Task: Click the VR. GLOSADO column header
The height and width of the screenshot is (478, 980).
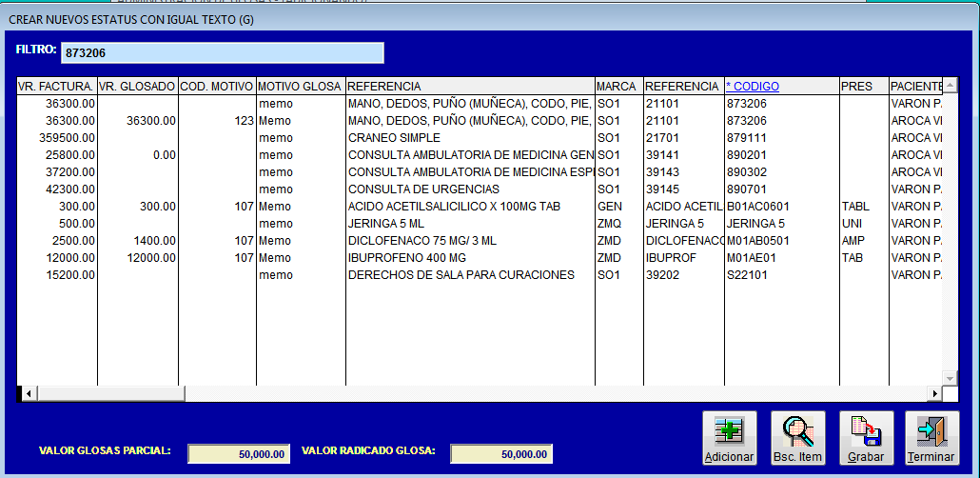Action: point(138,87)
